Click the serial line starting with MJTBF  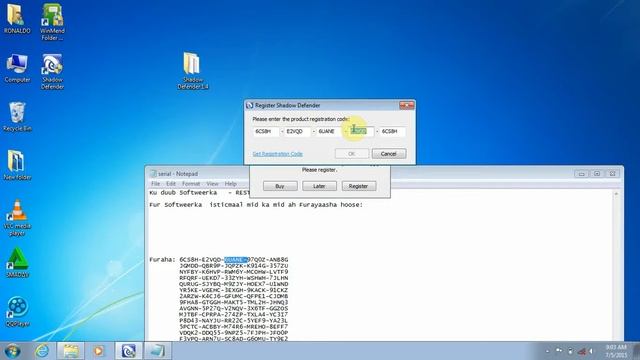click(233, 315)
